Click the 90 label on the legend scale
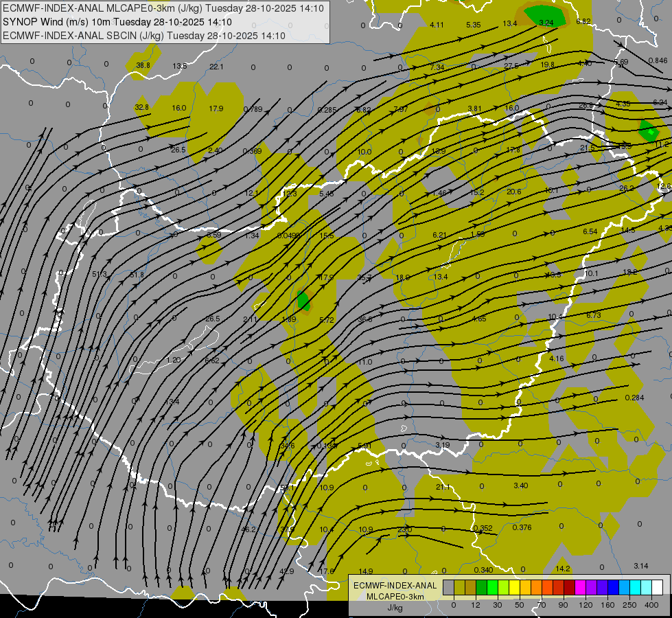Viewport: 672px width, 618px height. click(x=563, y=605)
